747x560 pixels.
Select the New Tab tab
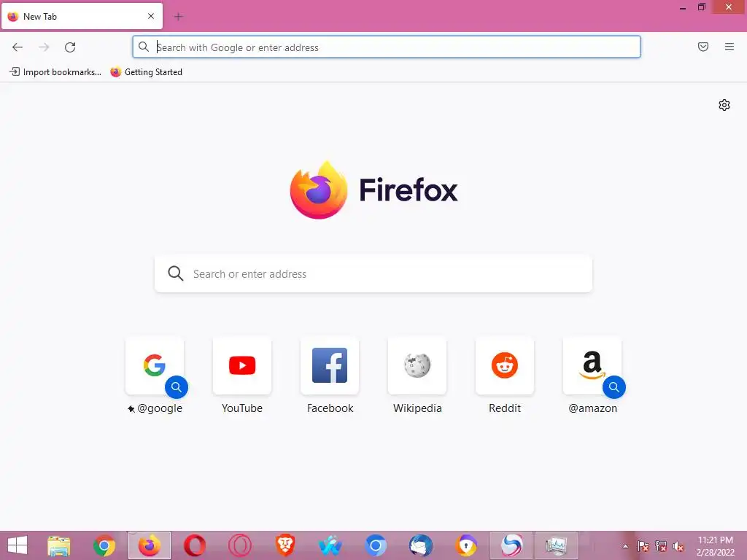tap(82, 17)
